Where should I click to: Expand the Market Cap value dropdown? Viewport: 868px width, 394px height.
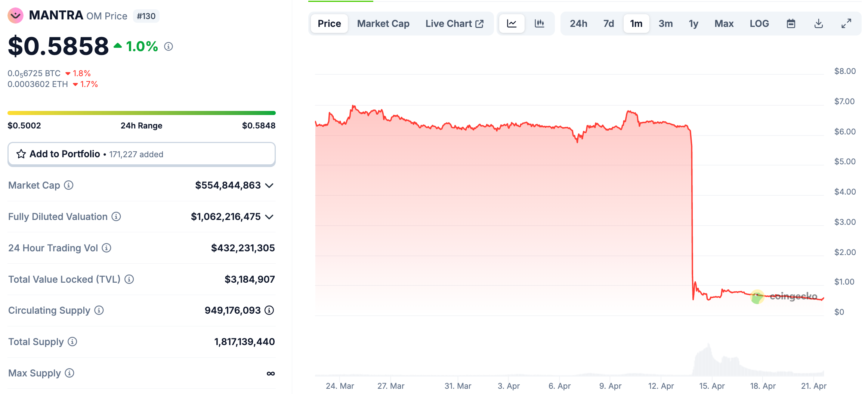[269, 186]
